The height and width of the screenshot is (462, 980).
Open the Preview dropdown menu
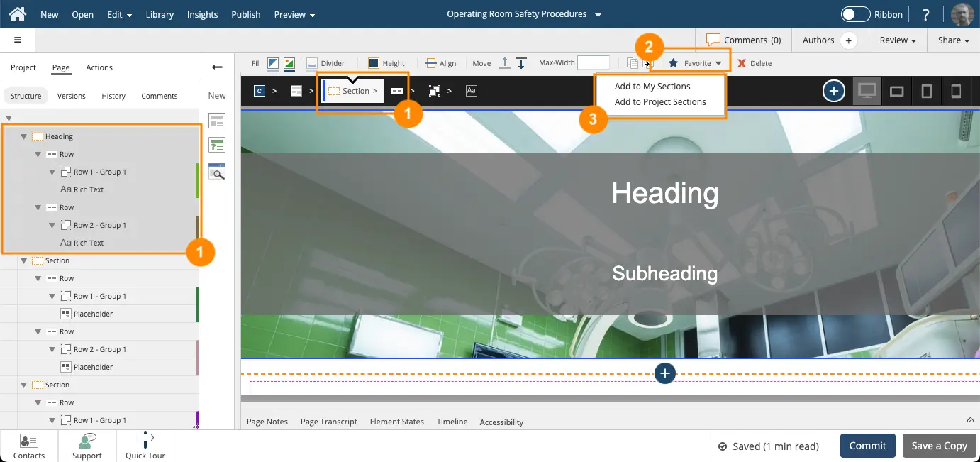pyautogui.click(x=294, y=14)
